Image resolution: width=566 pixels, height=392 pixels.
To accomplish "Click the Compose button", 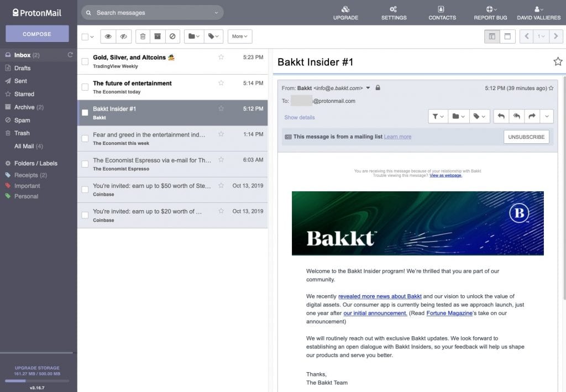I will [37, 34].
